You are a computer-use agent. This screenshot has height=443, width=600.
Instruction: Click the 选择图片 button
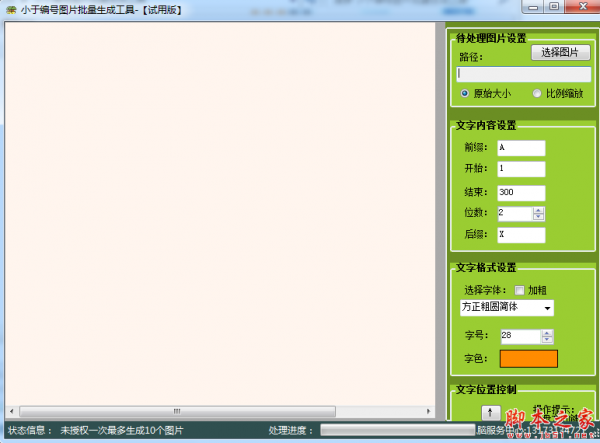point(561,52)
